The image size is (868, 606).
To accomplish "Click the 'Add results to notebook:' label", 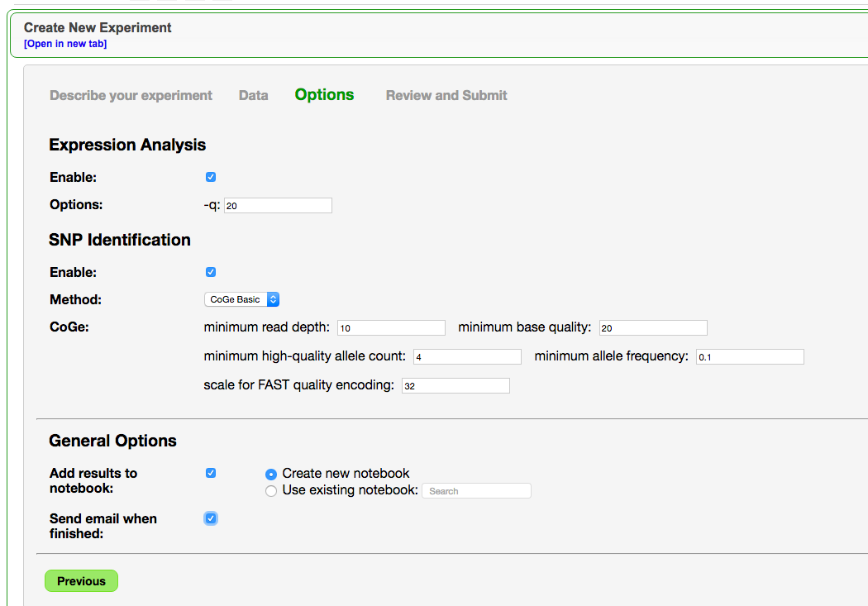I will [93, 480].
